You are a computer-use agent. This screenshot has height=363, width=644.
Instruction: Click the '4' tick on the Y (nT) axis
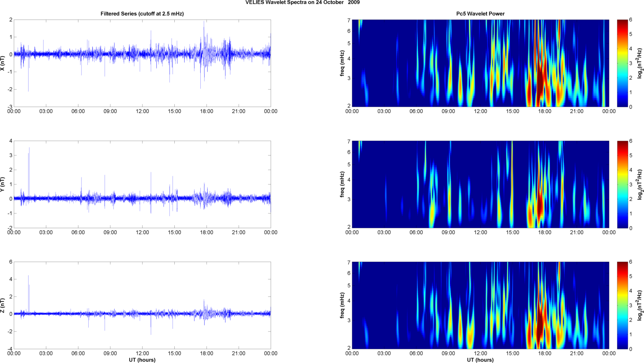(x=11, y=141)
